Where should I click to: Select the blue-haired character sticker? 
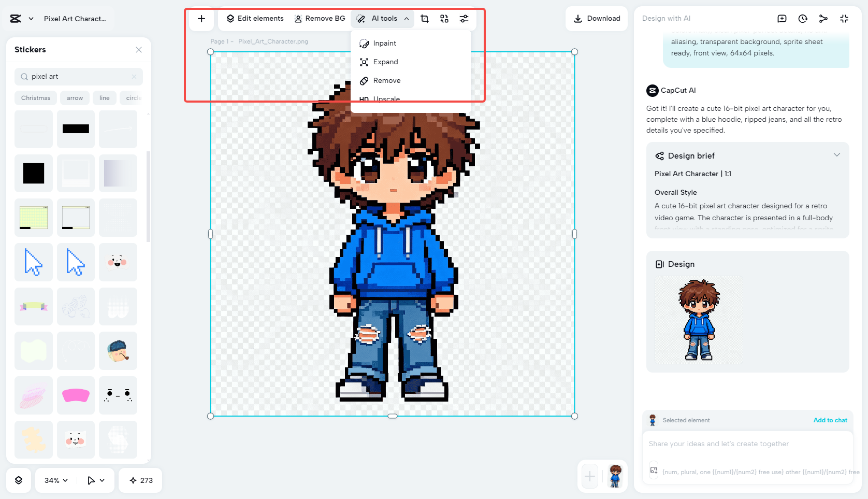pyautogui.click(x=118, y=350)
